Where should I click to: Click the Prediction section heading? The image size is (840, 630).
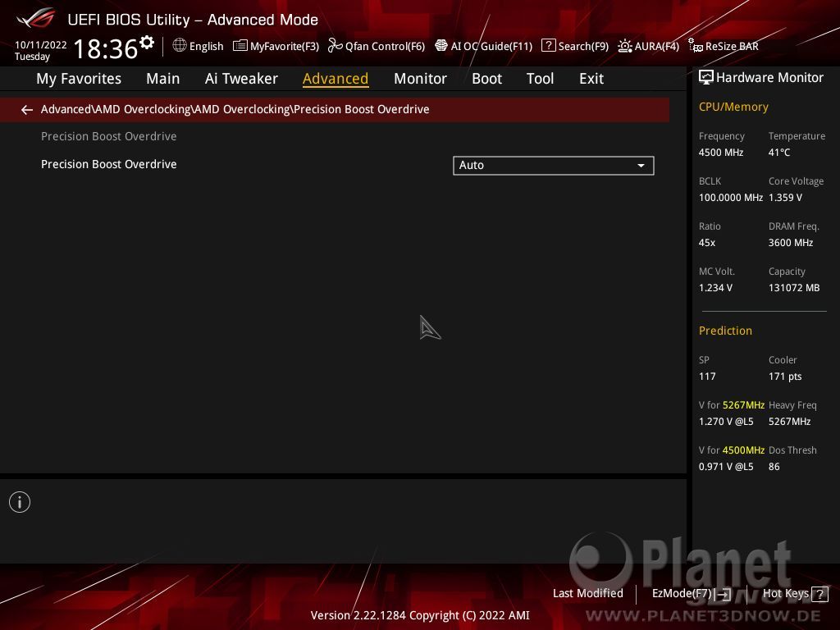(725, 331)
